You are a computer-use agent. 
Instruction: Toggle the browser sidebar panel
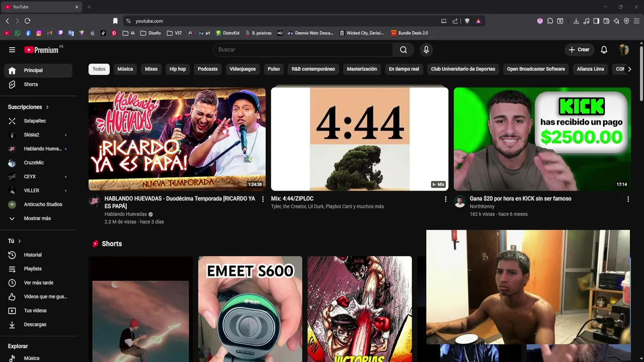point(596,21)
